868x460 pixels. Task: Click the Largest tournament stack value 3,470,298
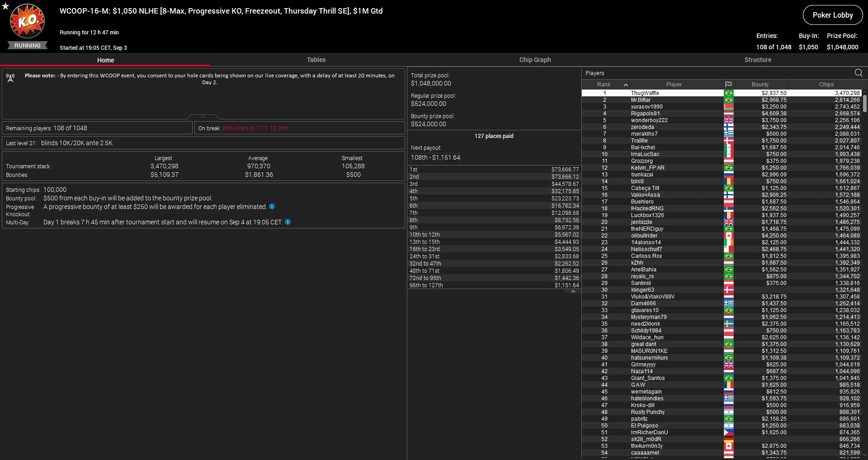point(164,166)
